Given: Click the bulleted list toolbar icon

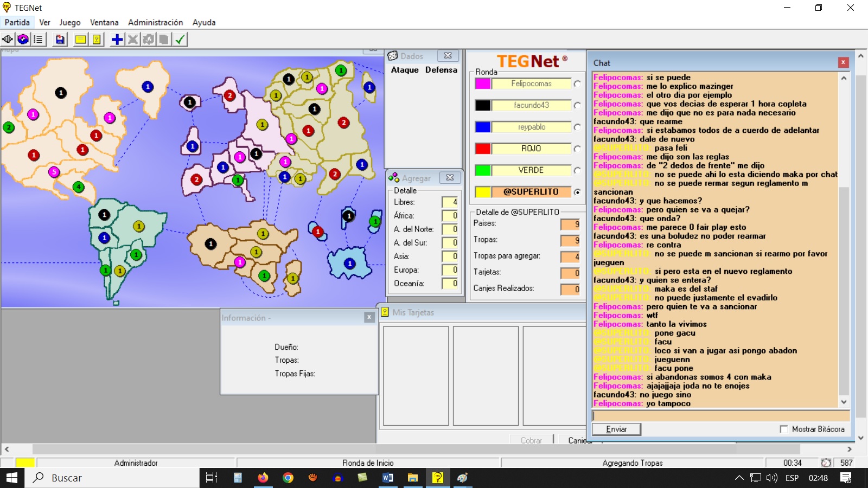Looking at the screenshot, I should (x=38, y=39).
